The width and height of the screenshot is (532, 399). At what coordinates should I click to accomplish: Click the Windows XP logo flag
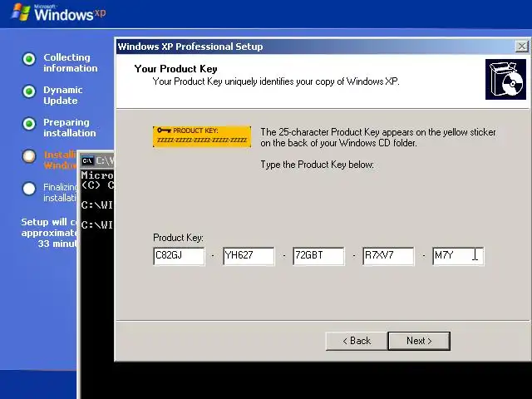[21, 12]
